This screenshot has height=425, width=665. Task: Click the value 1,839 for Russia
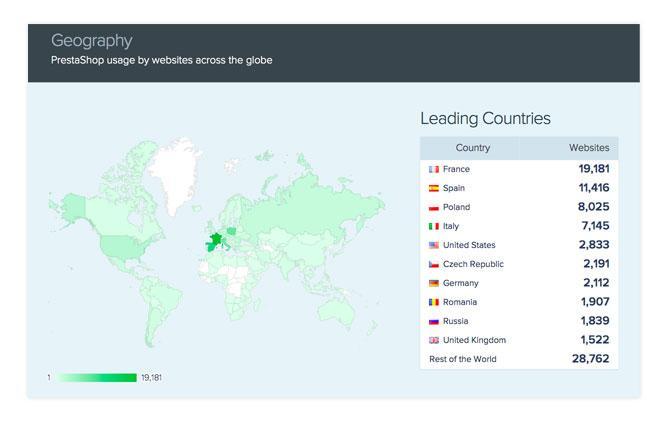point(595,321)
